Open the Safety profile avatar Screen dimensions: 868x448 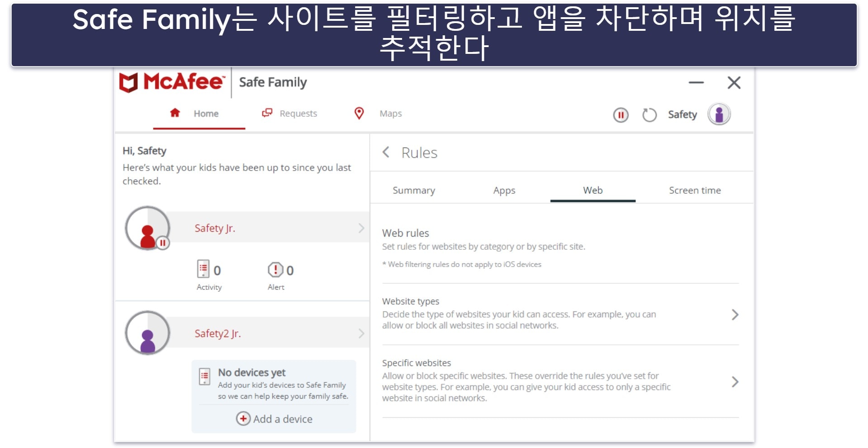click(x=719, y=114)
